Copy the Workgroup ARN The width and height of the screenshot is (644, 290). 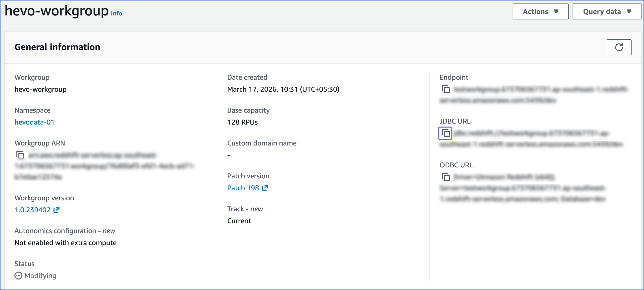click(x=20, y=155)
